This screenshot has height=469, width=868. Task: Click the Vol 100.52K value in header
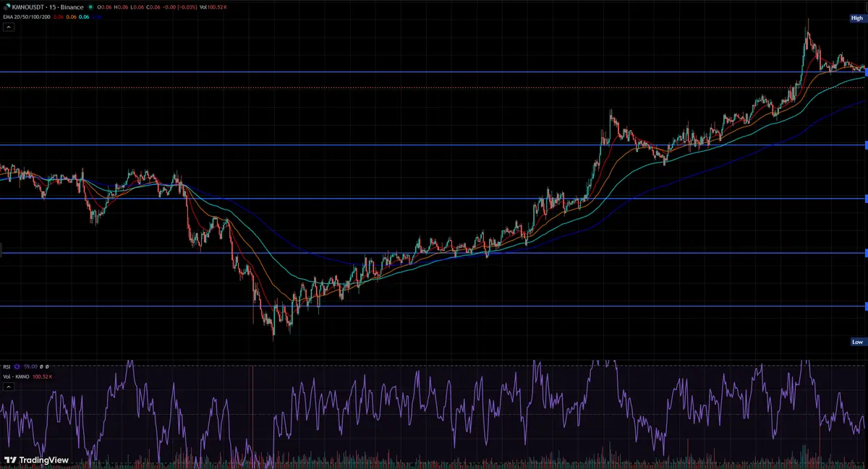click(x=213, y=7)
